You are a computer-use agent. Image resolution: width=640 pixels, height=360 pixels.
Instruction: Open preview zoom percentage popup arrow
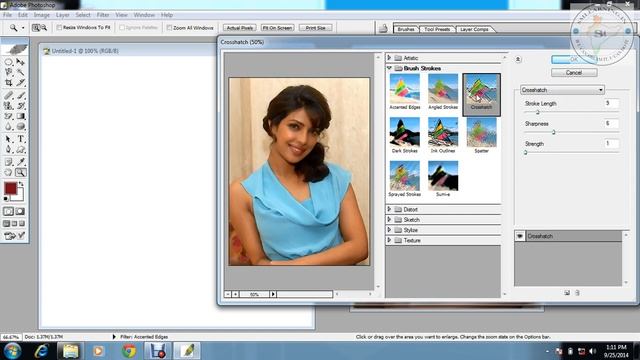click(273, 294)
